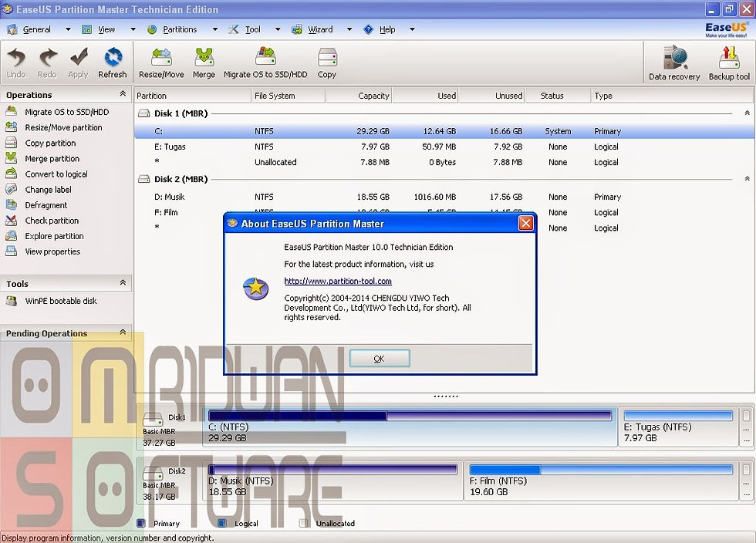Select the E: Tugas partition row
The width and height of the screenshot is (756, 543).
click(444, 147)
